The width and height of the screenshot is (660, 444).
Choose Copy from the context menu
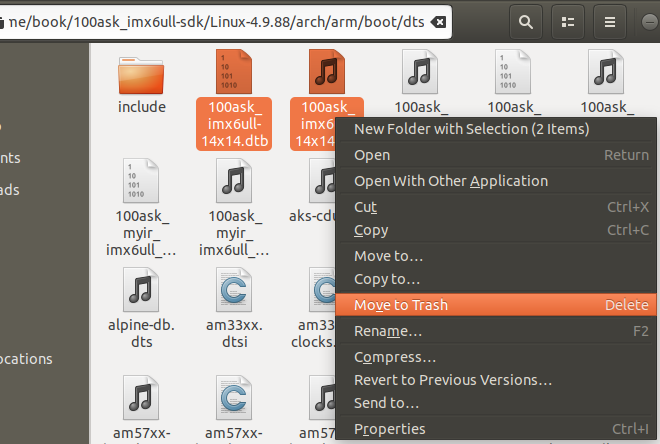pyautogui.click(x=496, y=230)
